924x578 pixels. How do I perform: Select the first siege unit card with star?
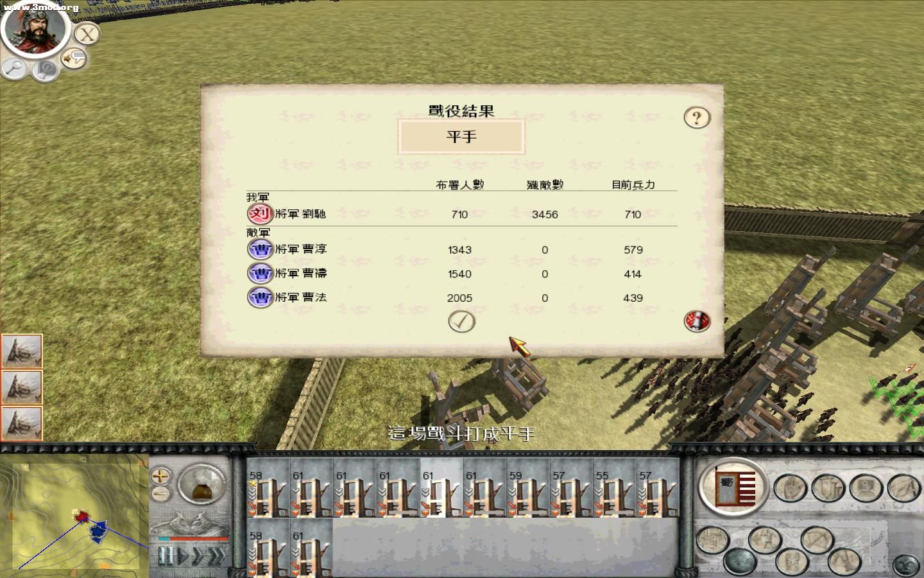pyautogui.click(x=268, y=488)
